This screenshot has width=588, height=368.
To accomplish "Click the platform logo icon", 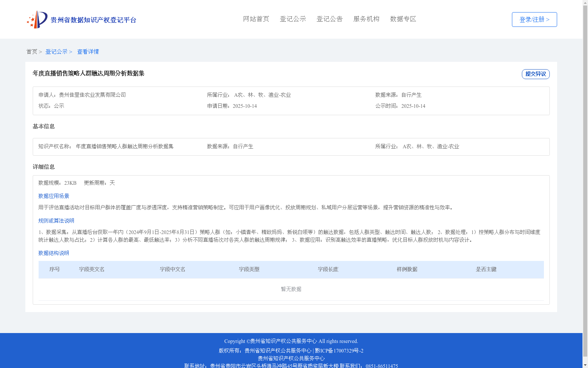I will [37, 20].
